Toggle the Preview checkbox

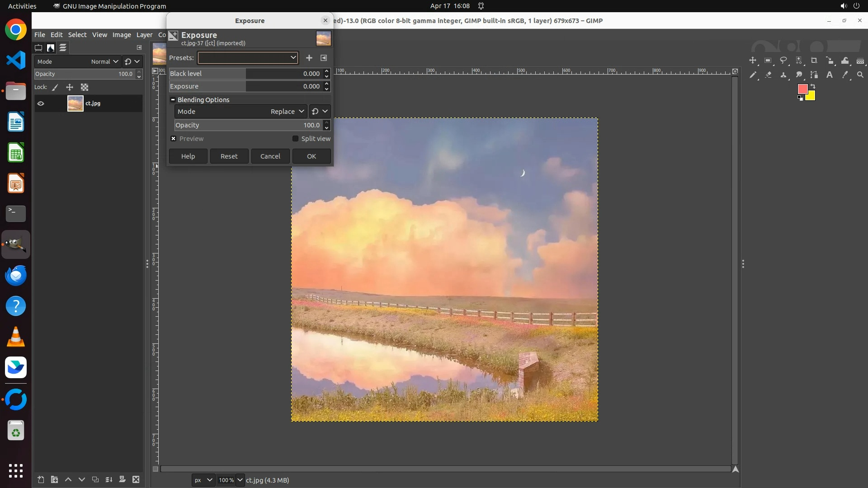[174, 139]
